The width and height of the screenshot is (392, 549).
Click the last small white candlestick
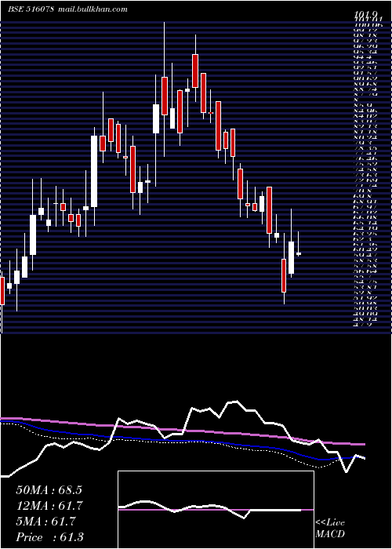(299, 253)
